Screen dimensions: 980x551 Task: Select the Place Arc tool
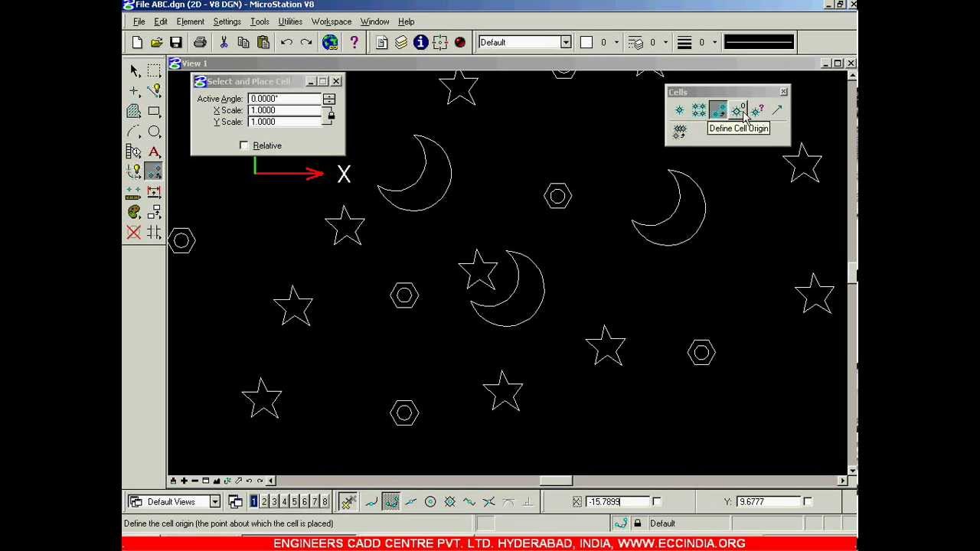134,132
